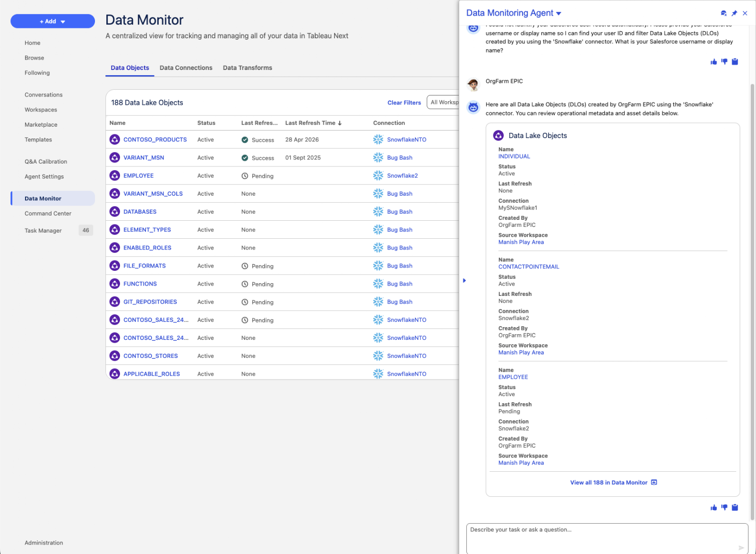756x554 pixels.
Task: Open Agent Settings in the sidebar
Action: click(x=44, y=177)
